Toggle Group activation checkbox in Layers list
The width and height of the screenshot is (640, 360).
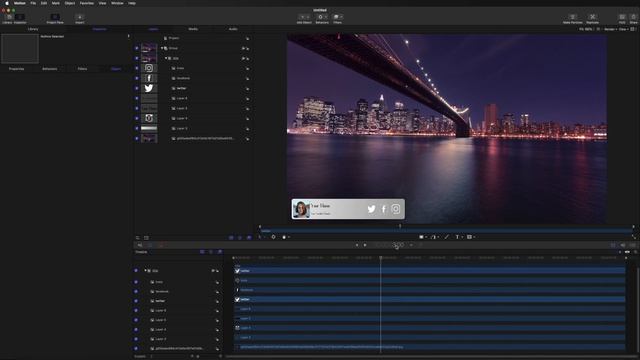click(137, 48)
